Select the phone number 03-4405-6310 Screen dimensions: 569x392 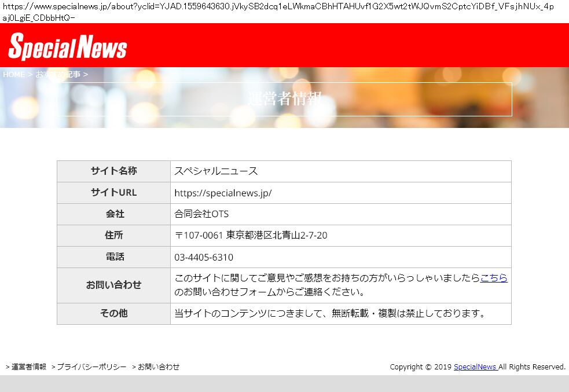point(204,257)
